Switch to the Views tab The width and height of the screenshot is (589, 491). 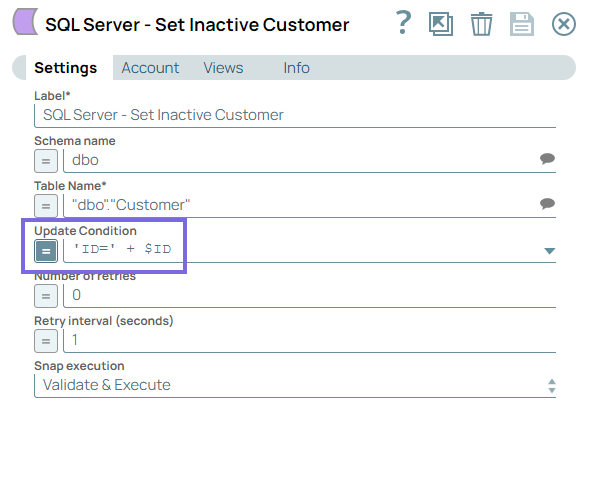(224, 68)
